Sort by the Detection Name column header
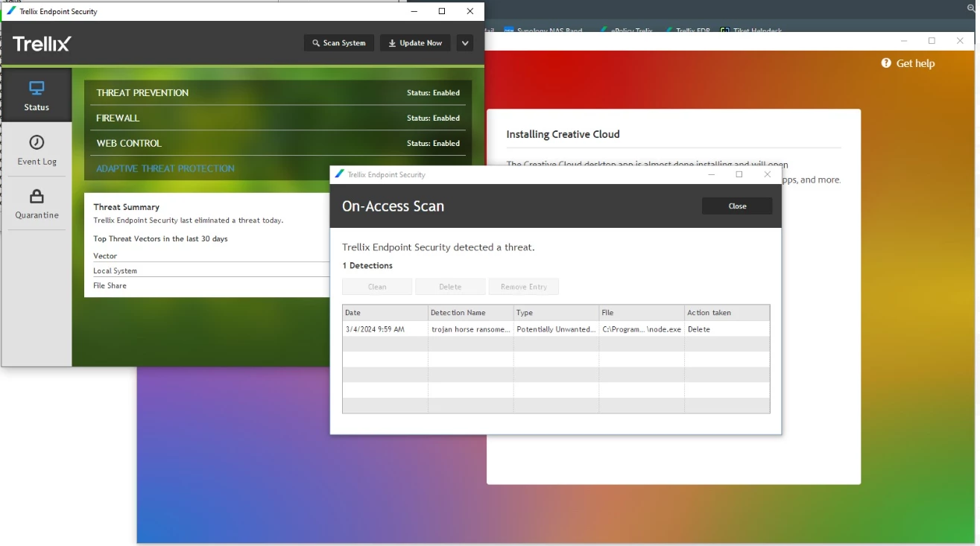This screenshot has height=546, width=980. click(471, 313)
